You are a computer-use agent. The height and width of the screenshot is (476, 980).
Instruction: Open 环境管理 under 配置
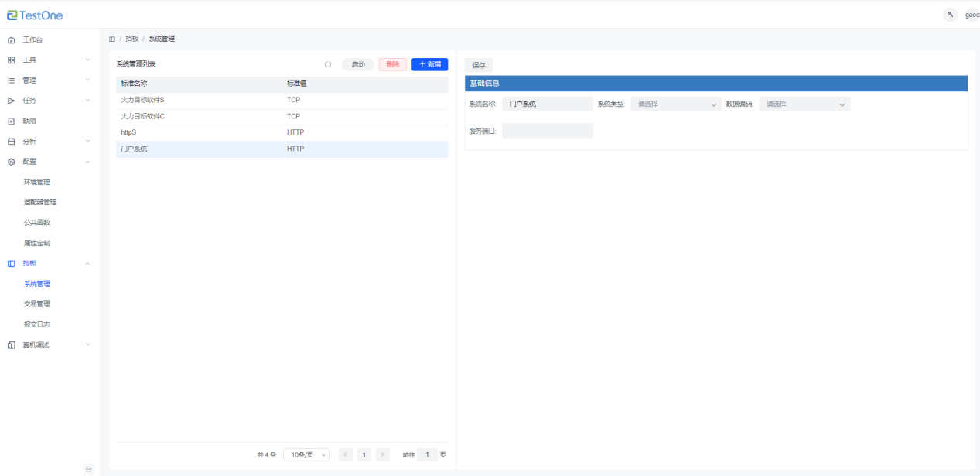coord(37,182)
